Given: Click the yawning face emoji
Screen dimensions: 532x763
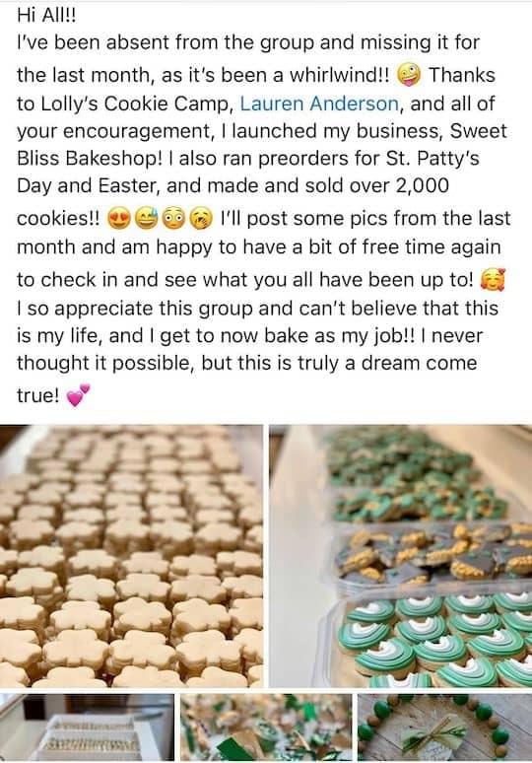Looking at the screenshot, I should tap(201, 219).
